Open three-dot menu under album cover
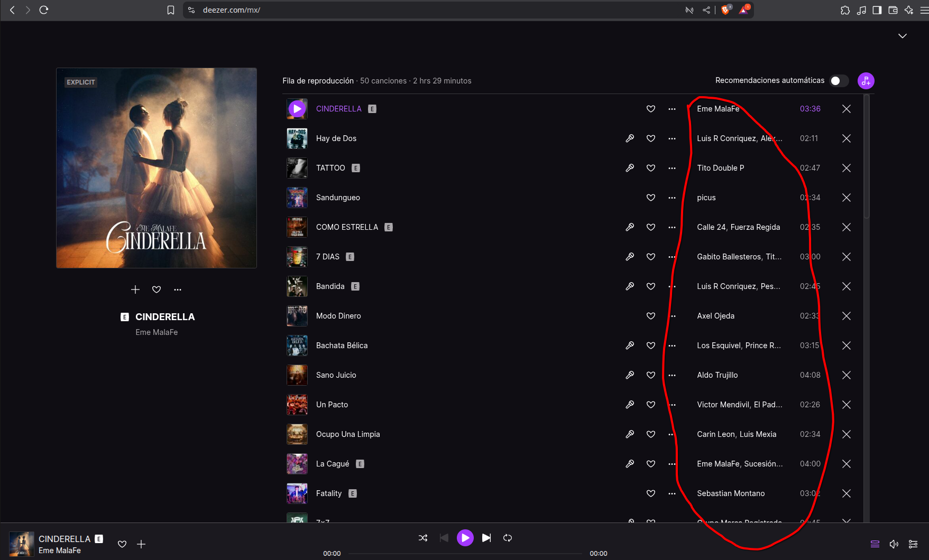 [x=178, y=290]
